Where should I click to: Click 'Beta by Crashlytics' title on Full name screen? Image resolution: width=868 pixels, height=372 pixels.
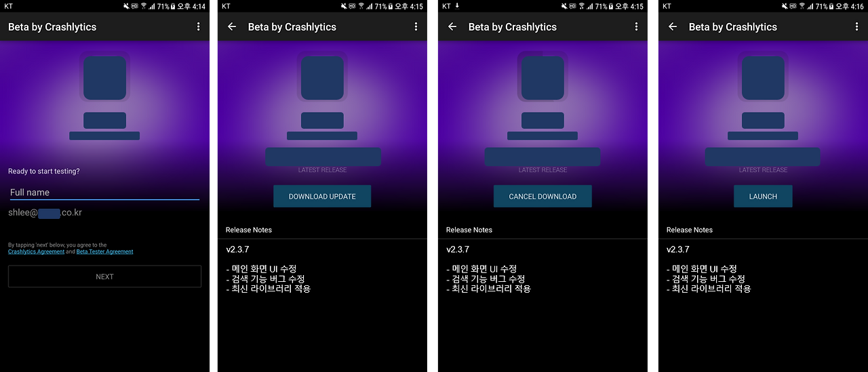(52, 27)
